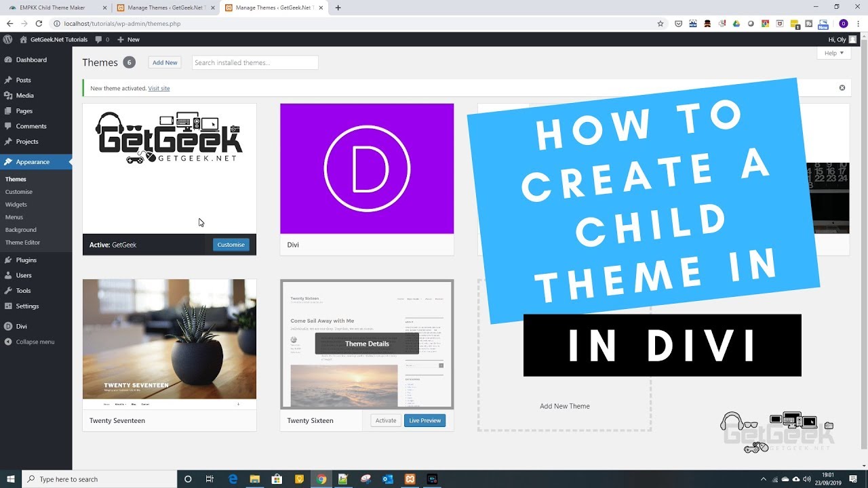Click the browser Forward arrow
Image resolution: width=868 pixels, height=488 pixels.
click(x=24, y=23)
